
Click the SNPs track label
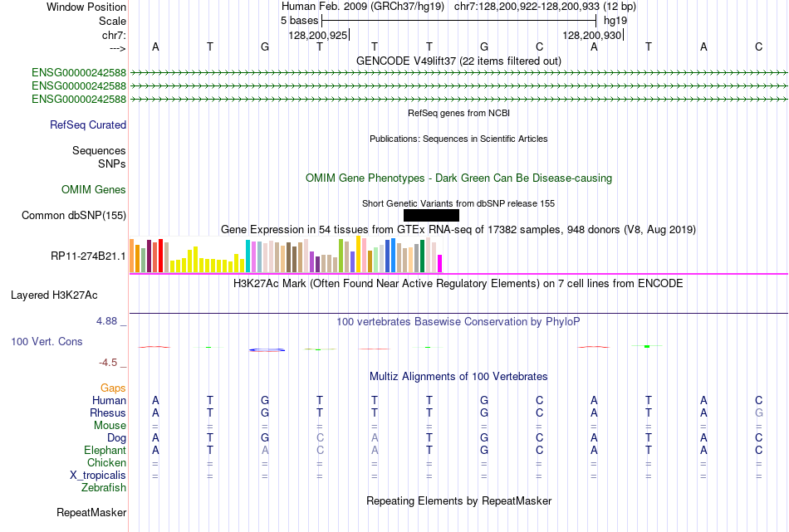coord(112,164)
